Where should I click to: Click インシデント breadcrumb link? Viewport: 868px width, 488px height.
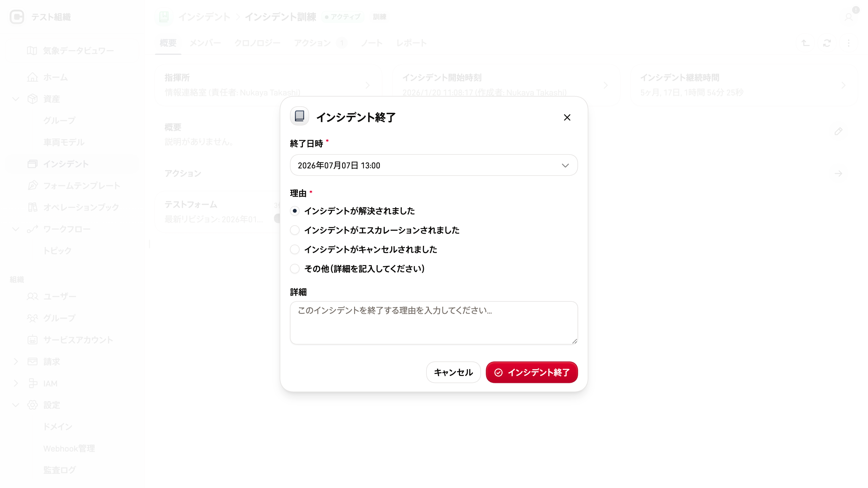pyautogui.click(x=204, y=17)
